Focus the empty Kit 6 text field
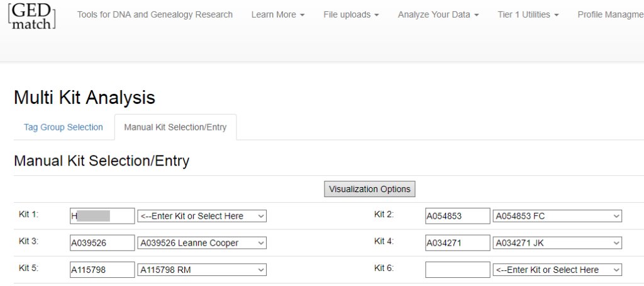Screen dimensions: 644x286 click(x=458, y=270)
